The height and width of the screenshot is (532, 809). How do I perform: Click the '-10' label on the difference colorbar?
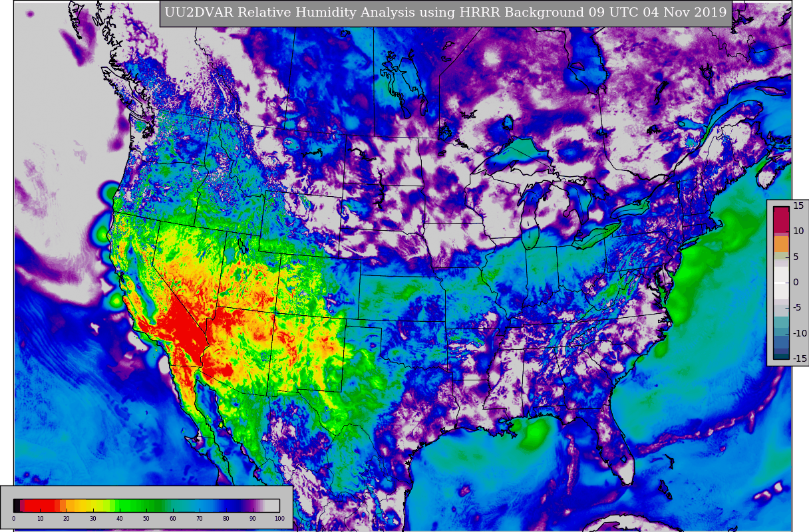[800, 333]
